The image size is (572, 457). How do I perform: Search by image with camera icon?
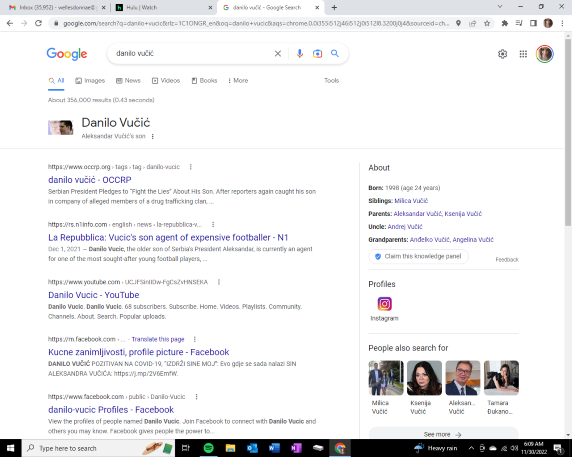[317, 54]
